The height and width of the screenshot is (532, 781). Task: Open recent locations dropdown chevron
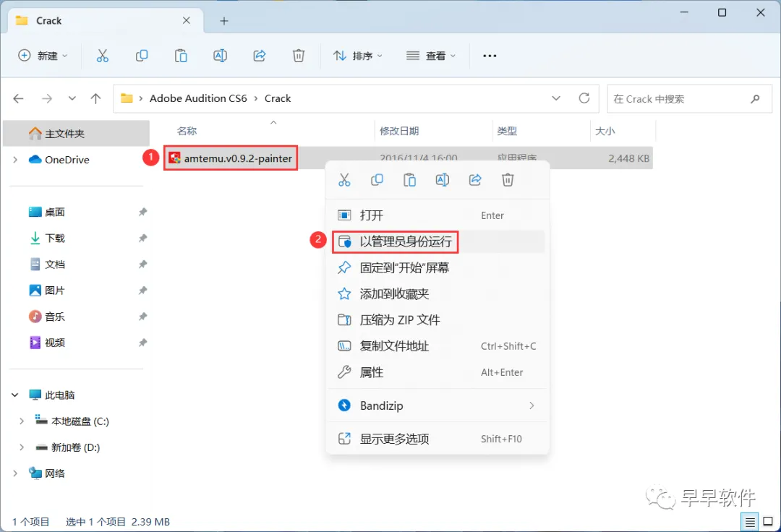pos(72,98)
